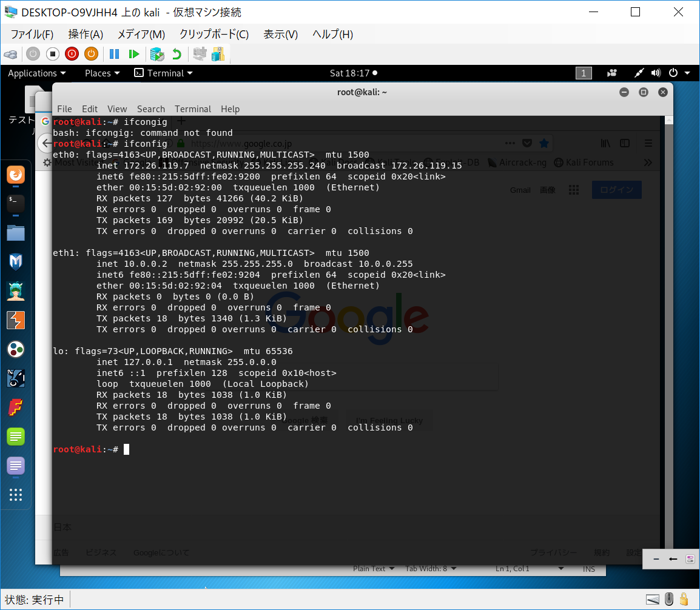Click the orange Save state button

coord(91,54)
